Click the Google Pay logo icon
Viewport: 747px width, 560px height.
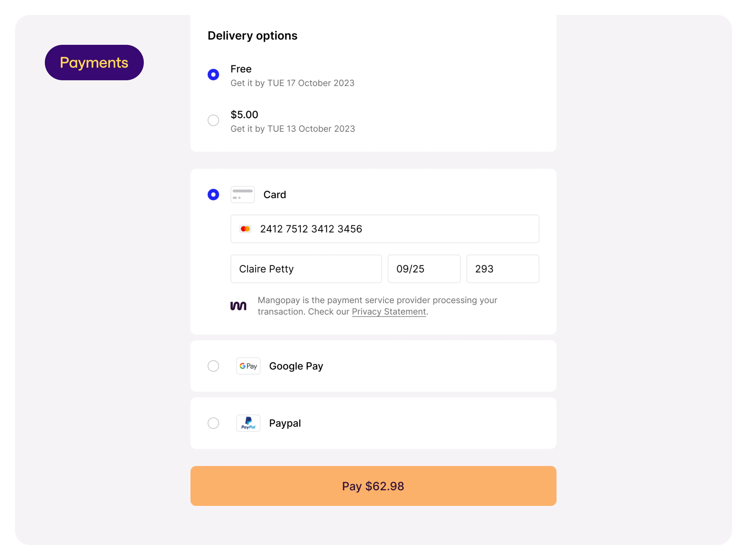click(x=248, y=366)
